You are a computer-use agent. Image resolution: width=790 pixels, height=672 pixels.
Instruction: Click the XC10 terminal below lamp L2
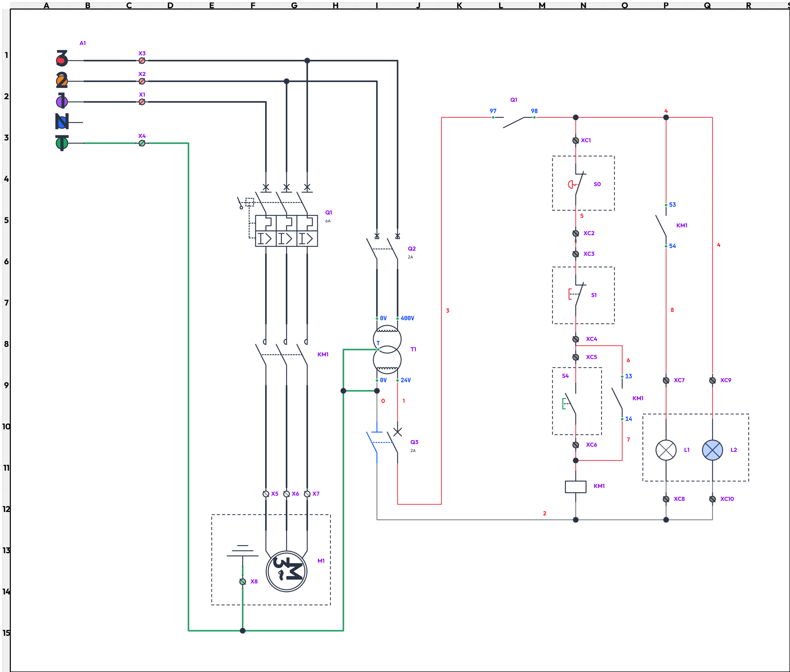tap(712, 499)
